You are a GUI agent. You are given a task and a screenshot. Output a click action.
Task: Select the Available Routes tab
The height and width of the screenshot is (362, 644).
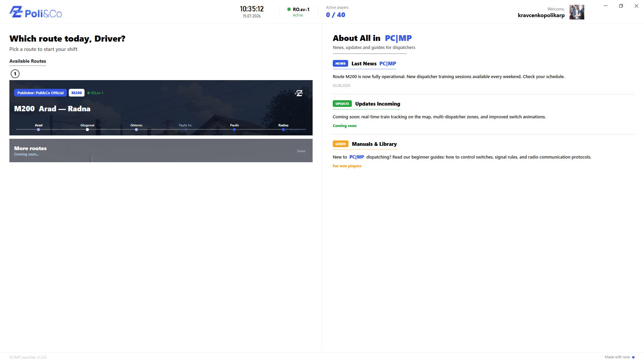pyautogui.click(x=28, y=61)
